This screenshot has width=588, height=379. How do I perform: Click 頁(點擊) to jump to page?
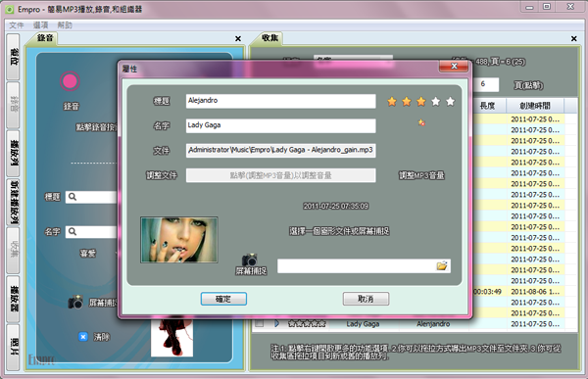point(528,85)
